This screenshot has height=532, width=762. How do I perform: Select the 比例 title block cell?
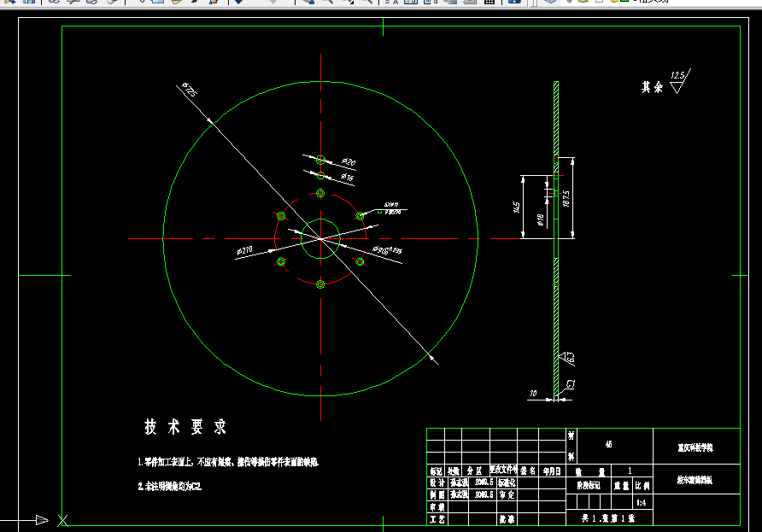coord(642,485)
